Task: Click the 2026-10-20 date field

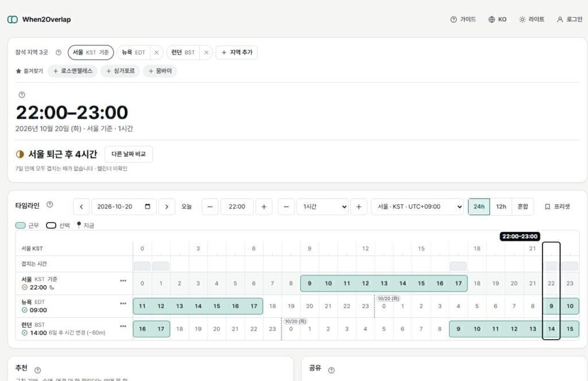Action: (x=124, y=207)
